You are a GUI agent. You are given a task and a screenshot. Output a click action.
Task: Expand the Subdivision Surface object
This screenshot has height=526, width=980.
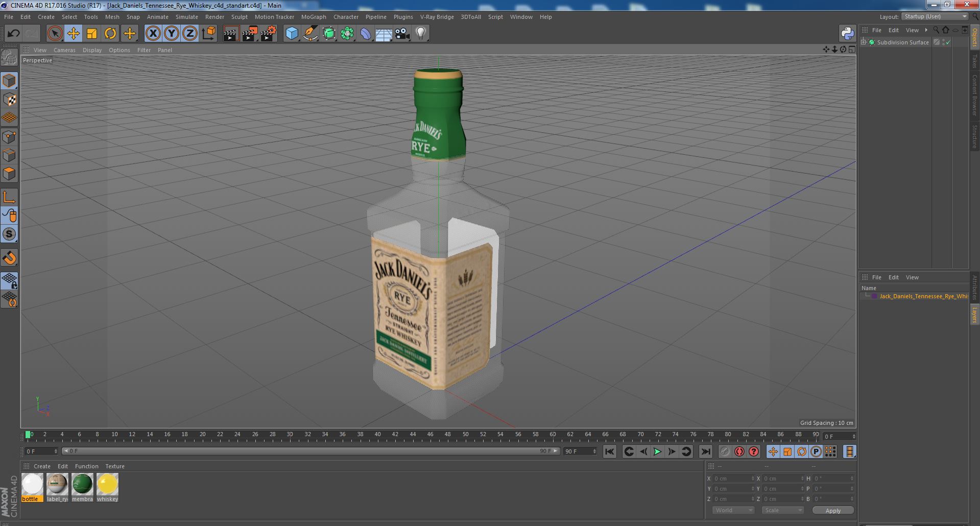pyautogui.click(x=864, y=42)
